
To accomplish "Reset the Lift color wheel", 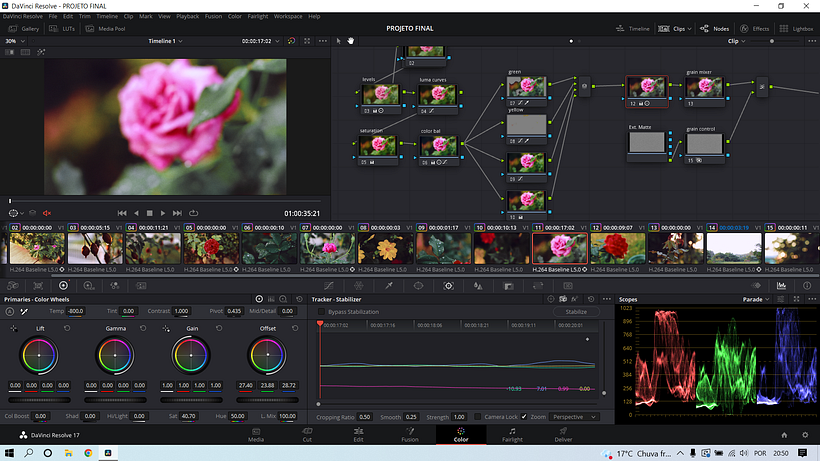I will (67, 328).
